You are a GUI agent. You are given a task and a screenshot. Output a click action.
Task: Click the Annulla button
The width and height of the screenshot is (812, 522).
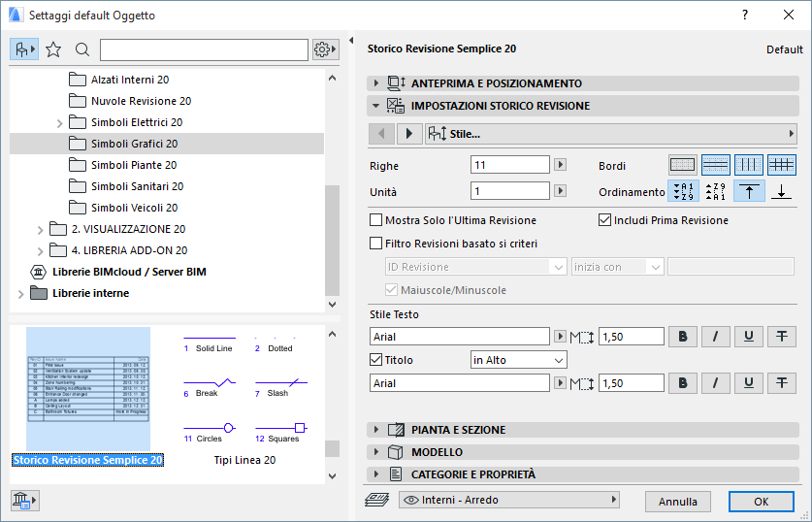tap(677, 501)
